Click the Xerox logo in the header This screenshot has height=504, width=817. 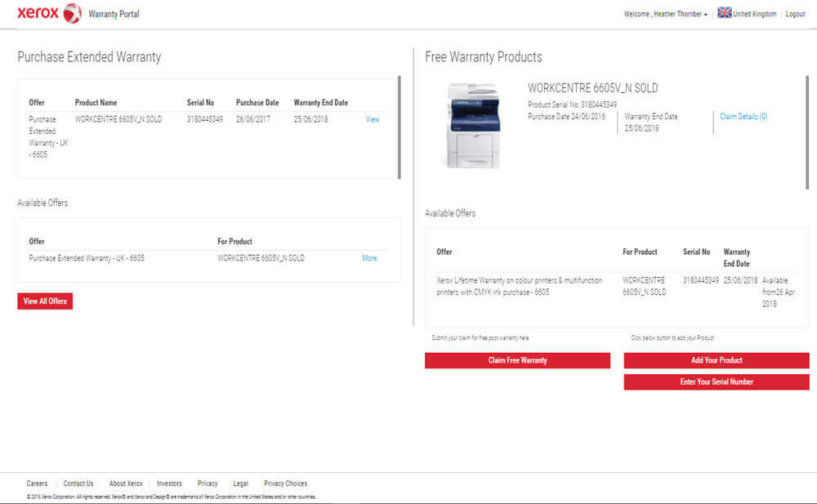[50, 13]
